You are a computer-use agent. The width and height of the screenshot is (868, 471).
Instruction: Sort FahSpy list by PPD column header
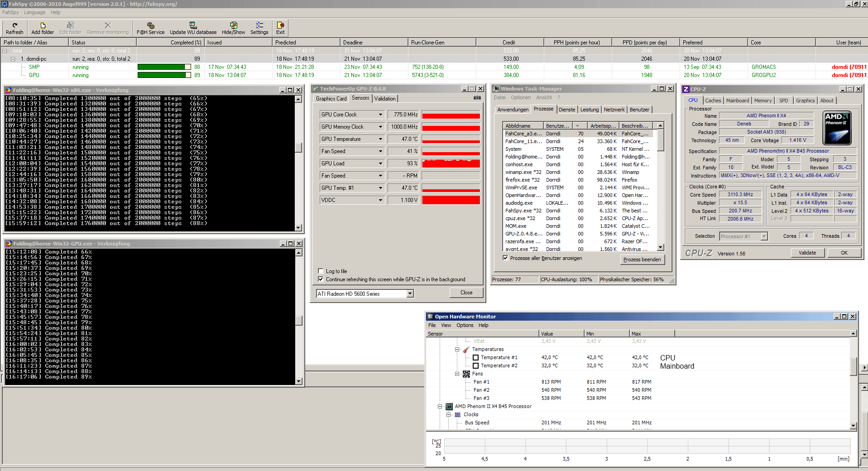[x=645, y=43]
